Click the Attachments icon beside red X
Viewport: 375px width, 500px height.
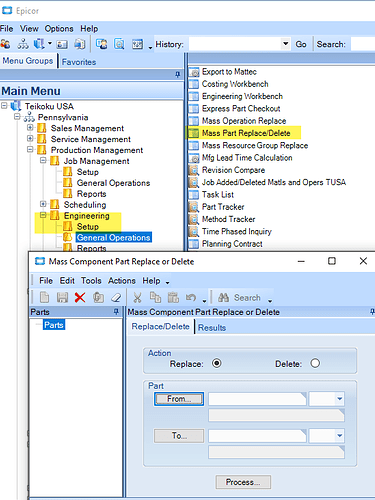coord(98,297)
